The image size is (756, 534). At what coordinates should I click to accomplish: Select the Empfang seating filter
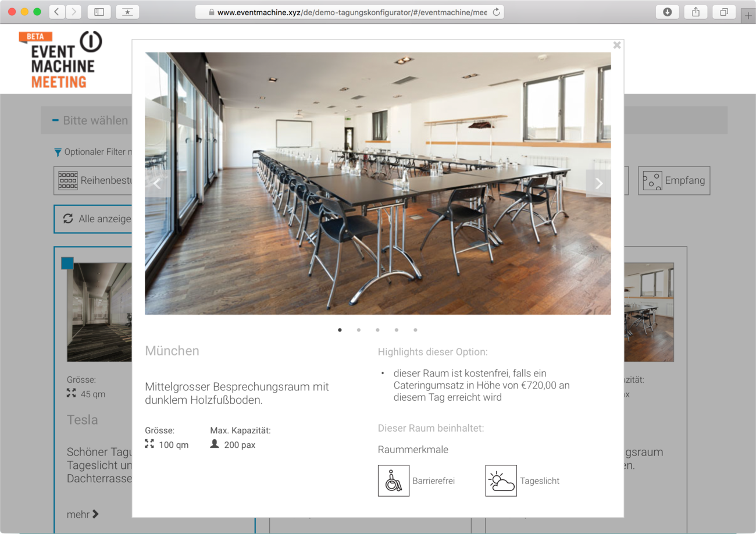click(x=674, y=181)
